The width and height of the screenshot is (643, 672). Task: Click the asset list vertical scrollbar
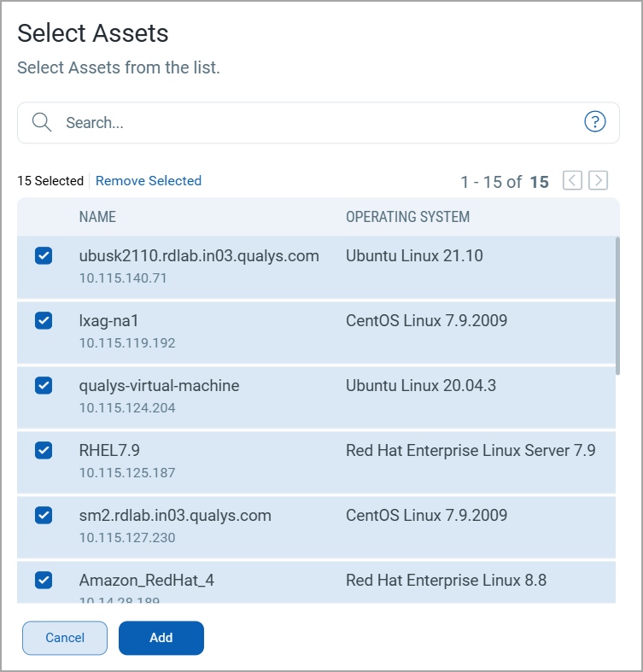618,306
